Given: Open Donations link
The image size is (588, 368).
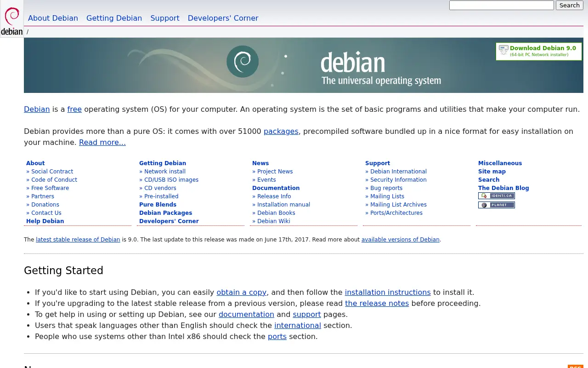Looking at the screenshot, I should pyautogui.click(x=45, y=205).
